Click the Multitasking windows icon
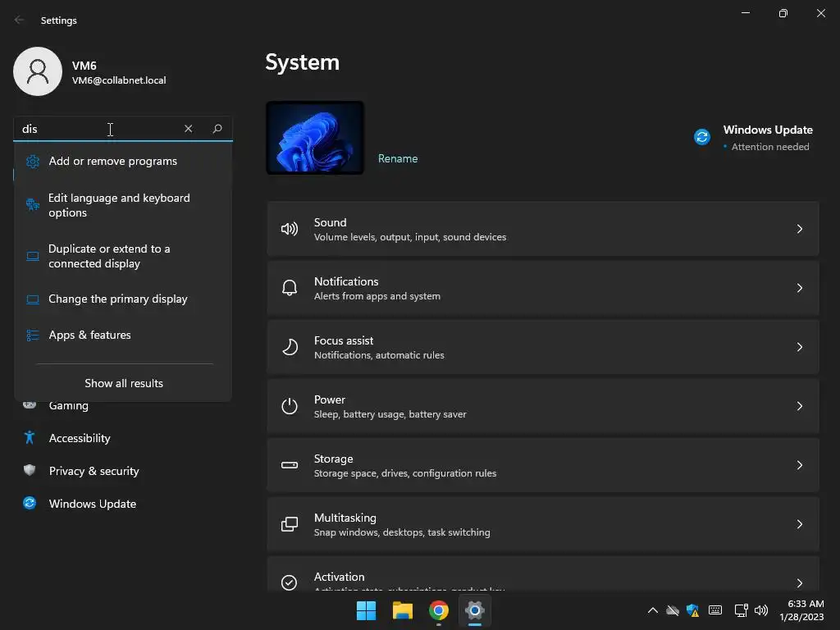This screenshot has height=630, width=840. 290,524
